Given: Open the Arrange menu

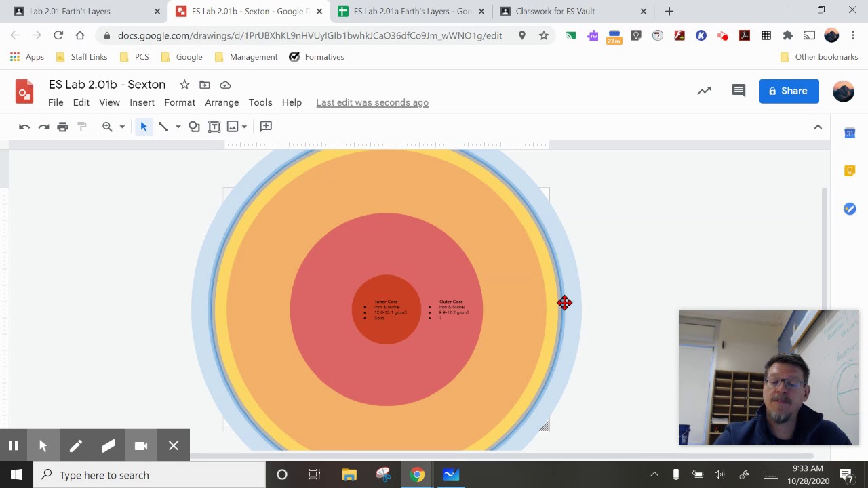Looking at the screenshot, I should click(x=222, y=102).
